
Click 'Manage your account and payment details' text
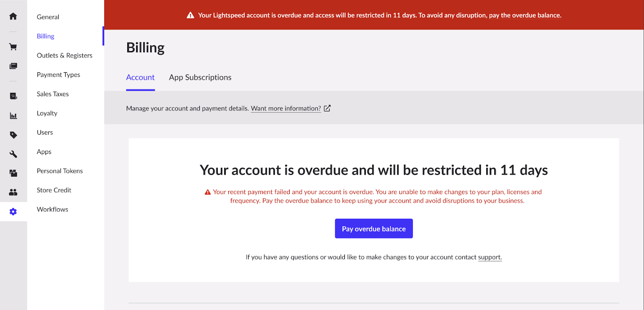pos(187,108)
